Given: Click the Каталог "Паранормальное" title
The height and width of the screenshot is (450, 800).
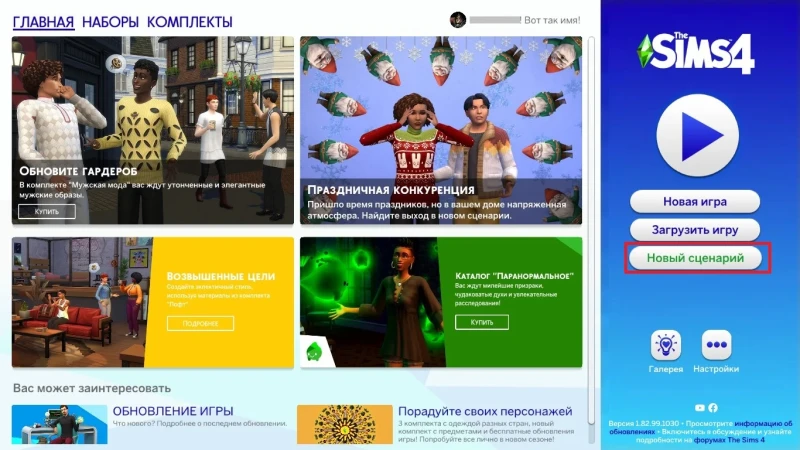Looking at the screenshot, I should (x=514, y=276).
